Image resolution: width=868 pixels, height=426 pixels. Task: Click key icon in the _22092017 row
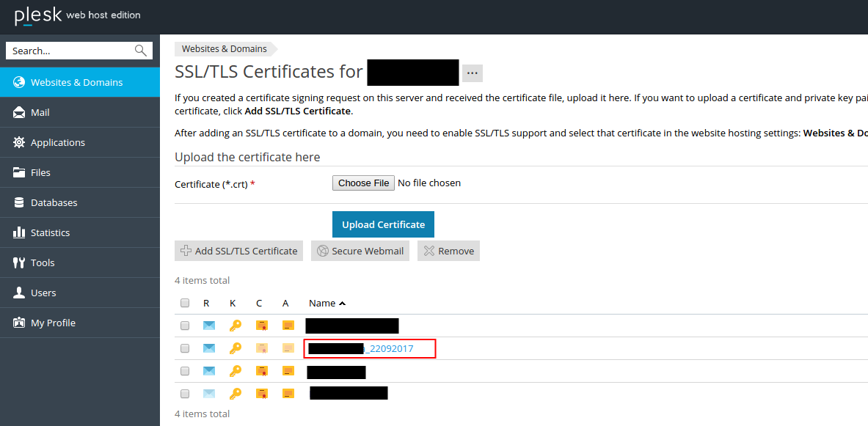point(235,348)
